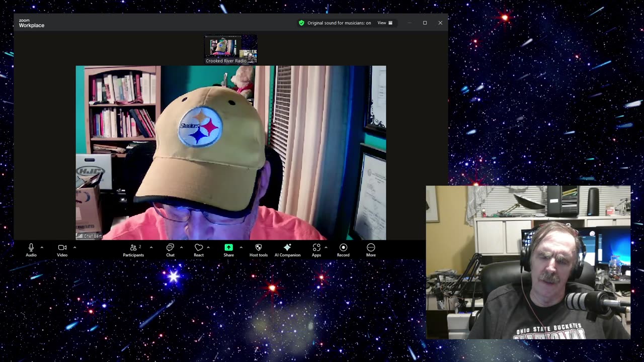This screenshot has height=362, width=644.
Task: Open the More options menu
Action: [371, 250]
